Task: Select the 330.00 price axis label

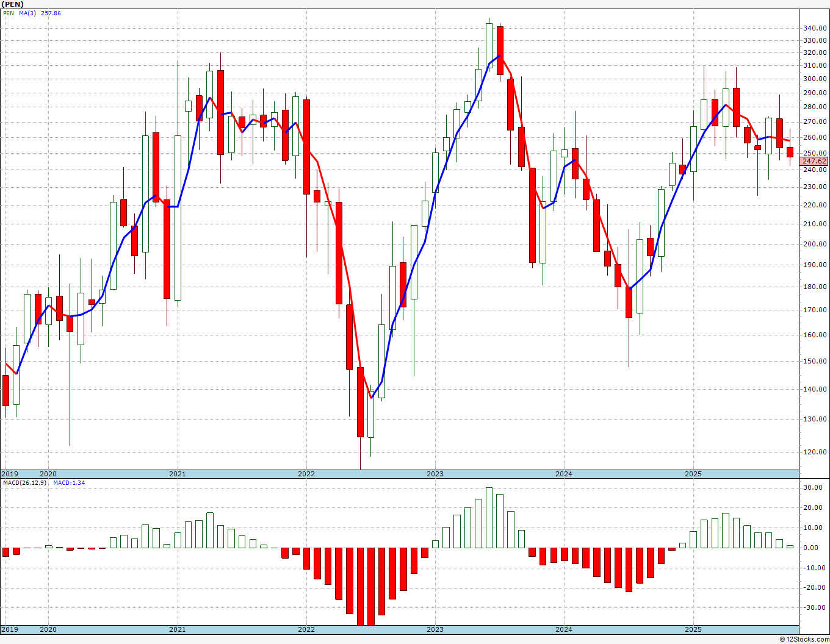Action: pyautogui.click(x=815, y=40)
